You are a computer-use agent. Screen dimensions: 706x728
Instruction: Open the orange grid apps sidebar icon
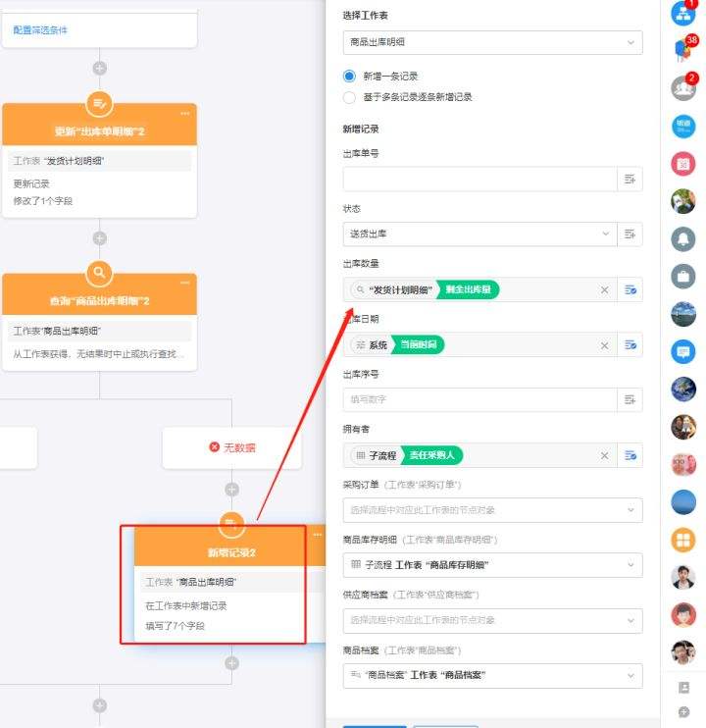[x=683, y=540]
